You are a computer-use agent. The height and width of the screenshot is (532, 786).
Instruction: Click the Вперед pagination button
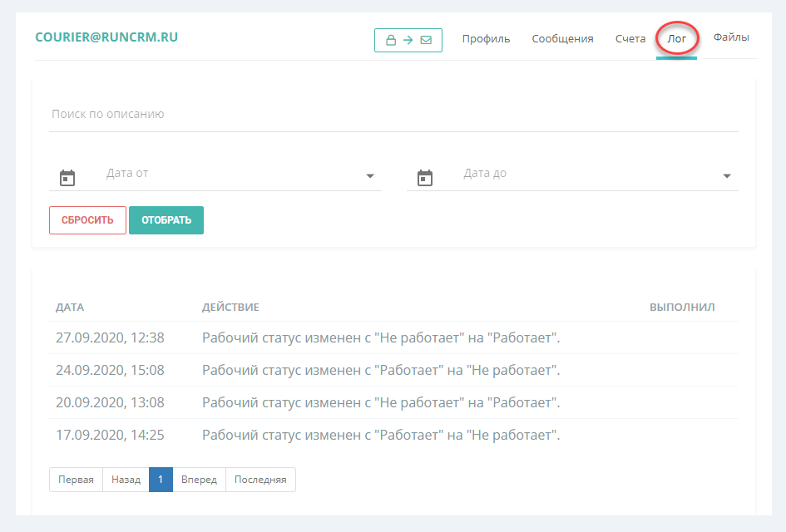pyautogui.click(x=199, y=480)
